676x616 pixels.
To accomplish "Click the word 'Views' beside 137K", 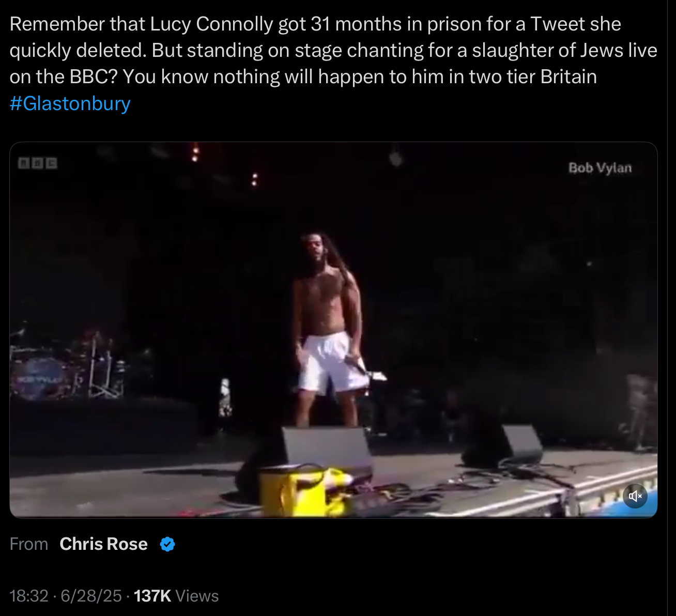I will 197,596.
